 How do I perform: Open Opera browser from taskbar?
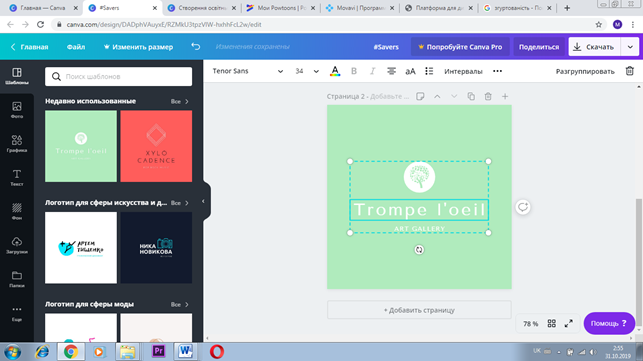pyautogui.click(x=217, y=352)
